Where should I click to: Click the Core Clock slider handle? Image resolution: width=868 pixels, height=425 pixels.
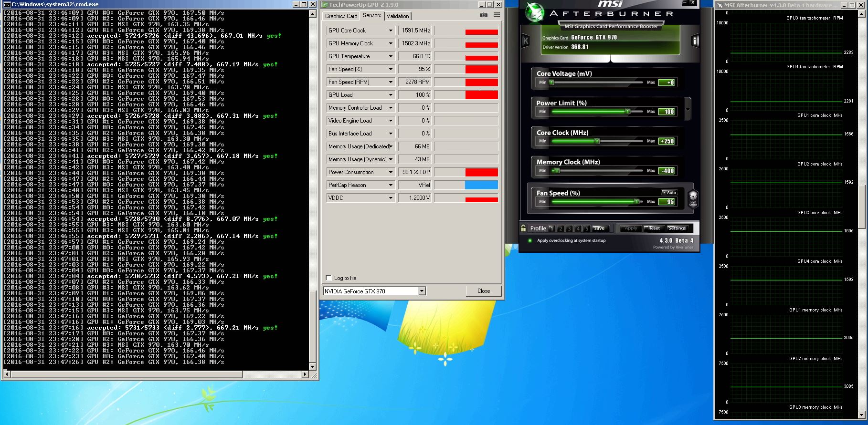click(597, 141)
